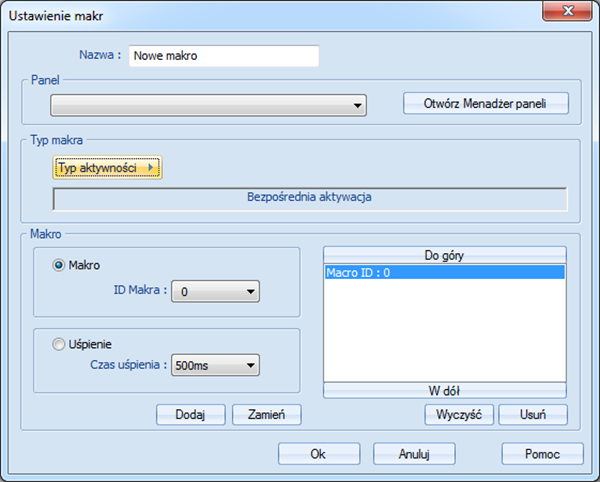Open the Typ aktywności menu button
The width and height of the screenshot is (600, 482).
[108, 168]
